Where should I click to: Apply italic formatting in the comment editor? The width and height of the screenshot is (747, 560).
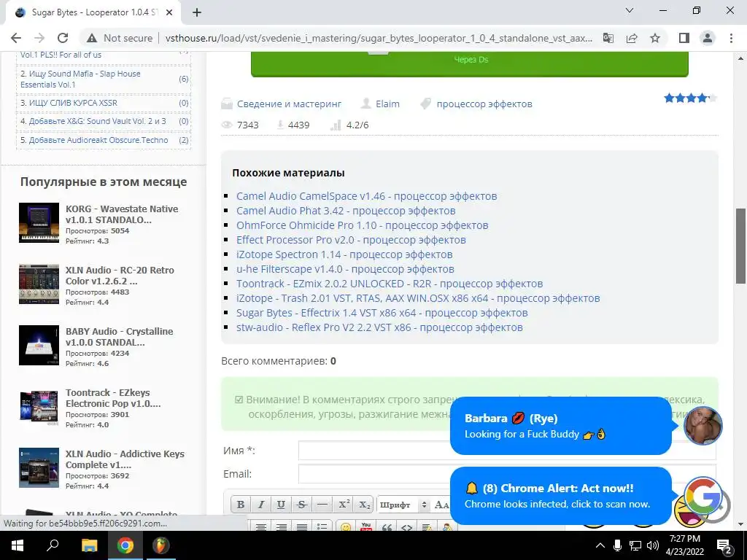[261, 505]
